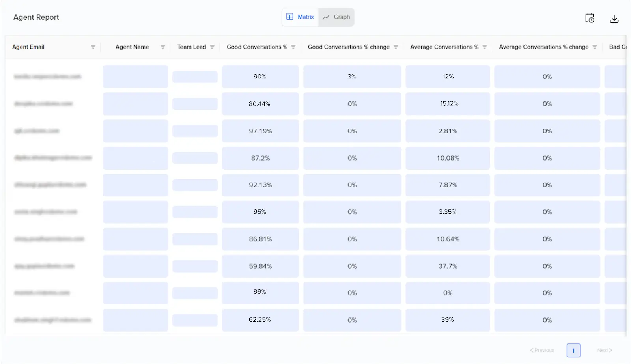Open the Average Conversations % filter icon
The height and width of the screenshot is (364, 631).
tap(484, 47)
